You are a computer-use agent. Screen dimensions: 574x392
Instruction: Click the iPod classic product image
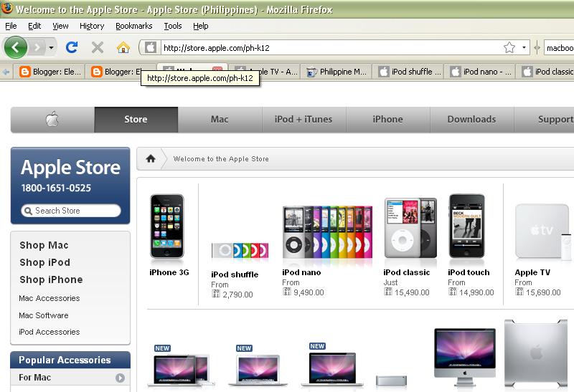(x=410, y=228)
